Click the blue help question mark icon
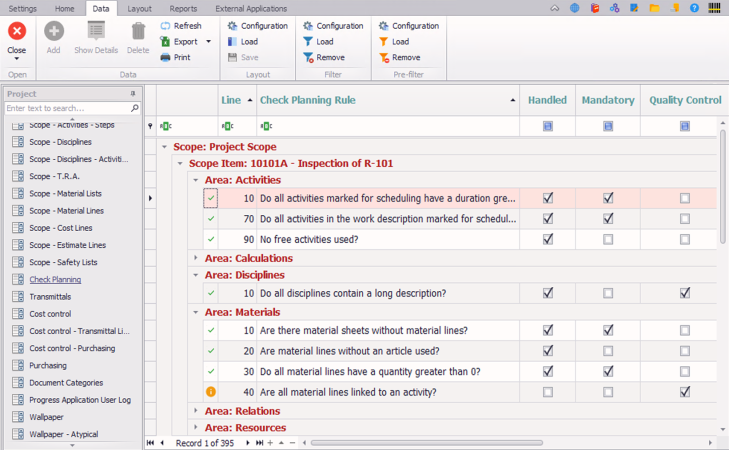 694,8
